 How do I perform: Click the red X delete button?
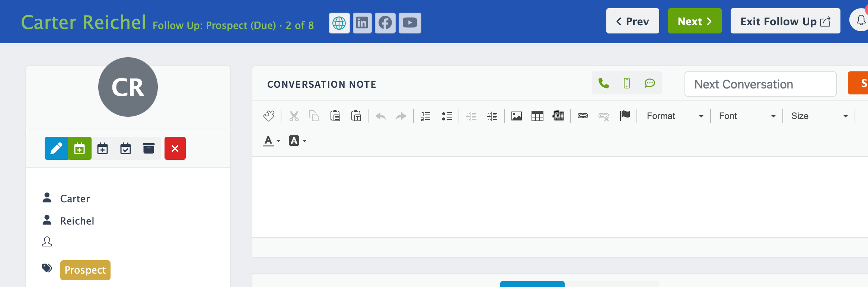coord(175,148)
